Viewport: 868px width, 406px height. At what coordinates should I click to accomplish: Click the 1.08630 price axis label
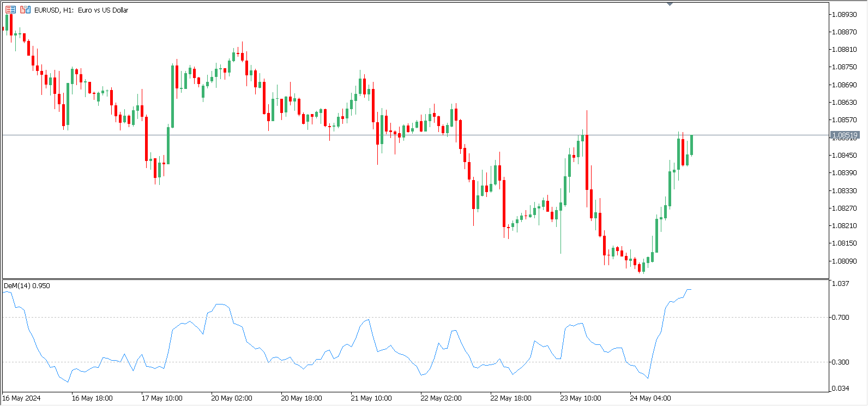pos(843,102)
